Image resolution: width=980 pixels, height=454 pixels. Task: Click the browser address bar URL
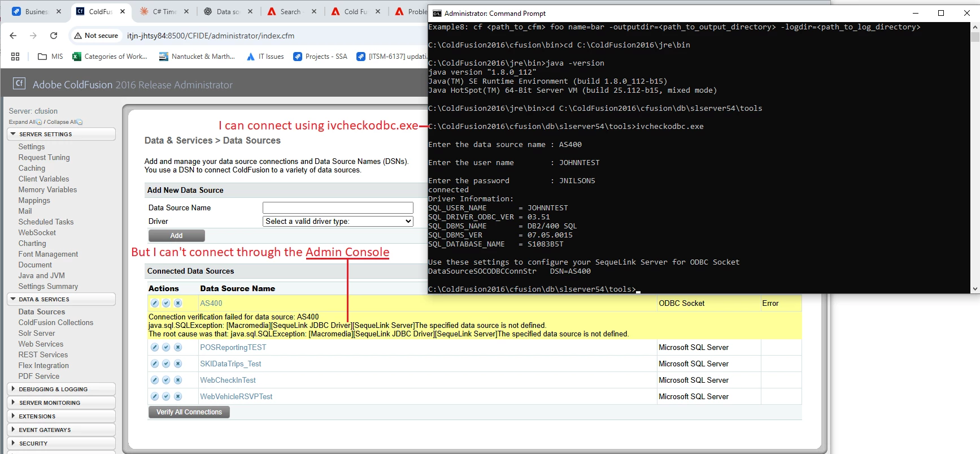211,36
